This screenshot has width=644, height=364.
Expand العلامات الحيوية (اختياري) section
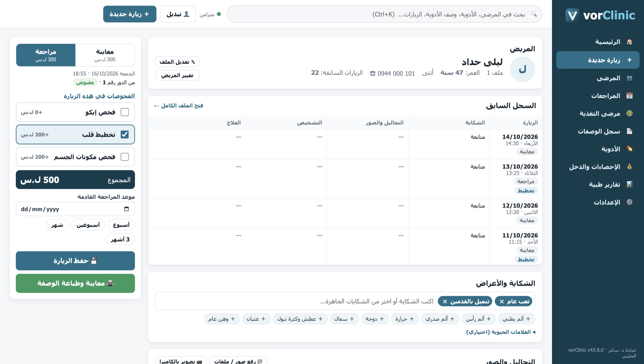501,332
